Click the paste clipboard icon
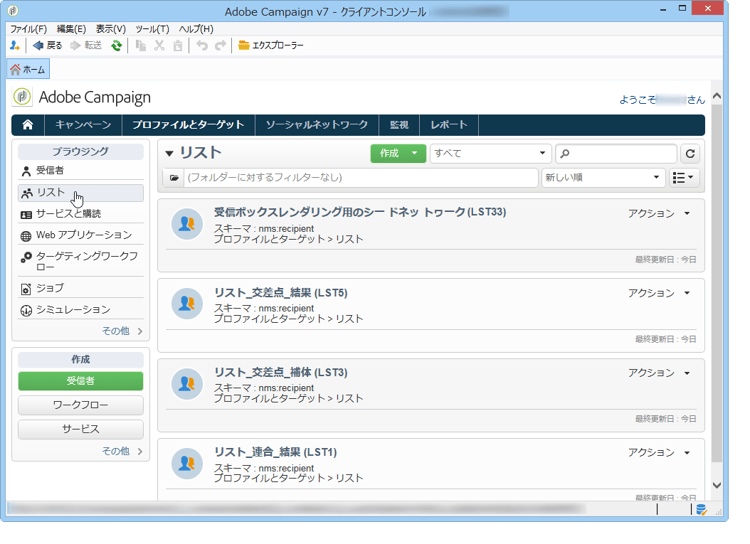Screen dimensions: 750x544 click(177, 46)
